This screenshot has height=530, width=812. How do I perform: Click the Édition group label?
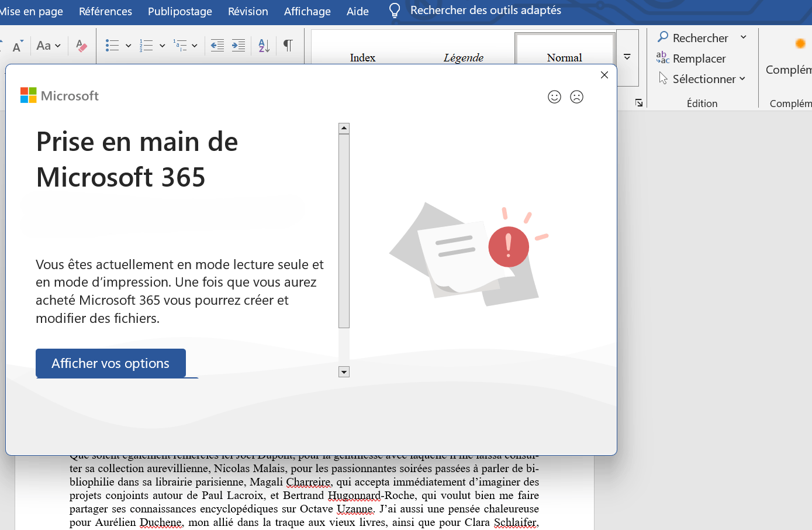coord(702,103)
